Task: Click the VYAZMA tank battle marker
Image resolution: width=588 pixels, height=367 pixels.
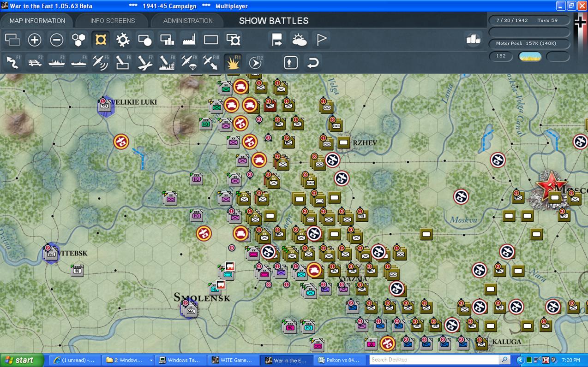Action: (314, 270)
